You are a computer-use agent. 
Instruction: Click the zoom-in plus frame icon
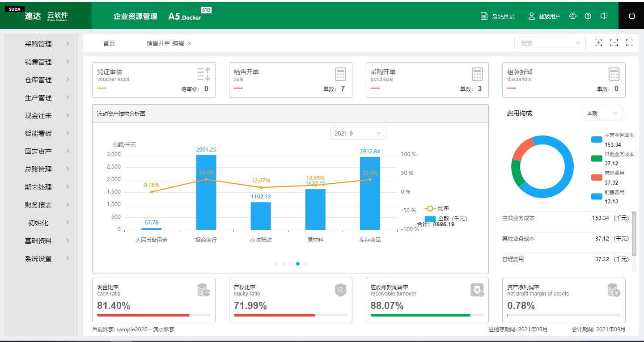598,42
